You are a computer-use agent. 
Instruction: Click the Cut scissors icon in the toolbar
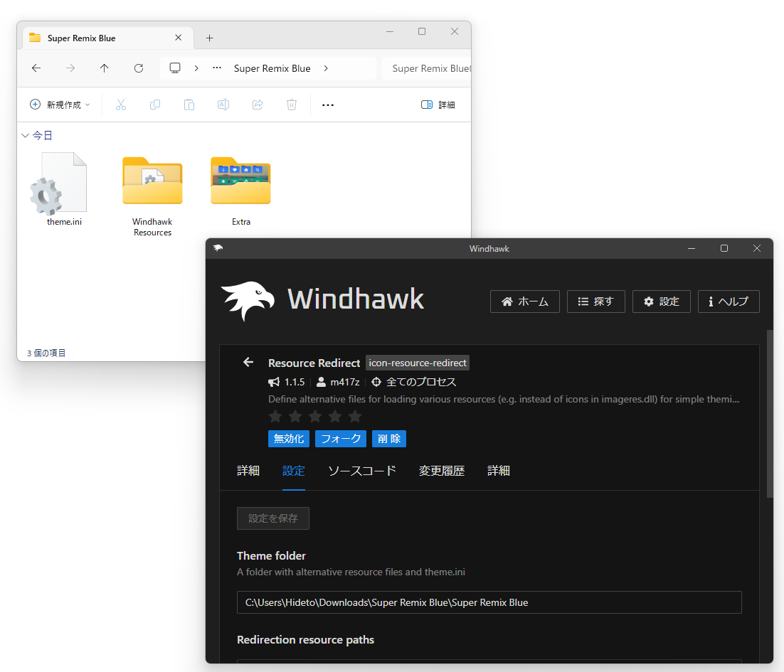coord(121,105)
